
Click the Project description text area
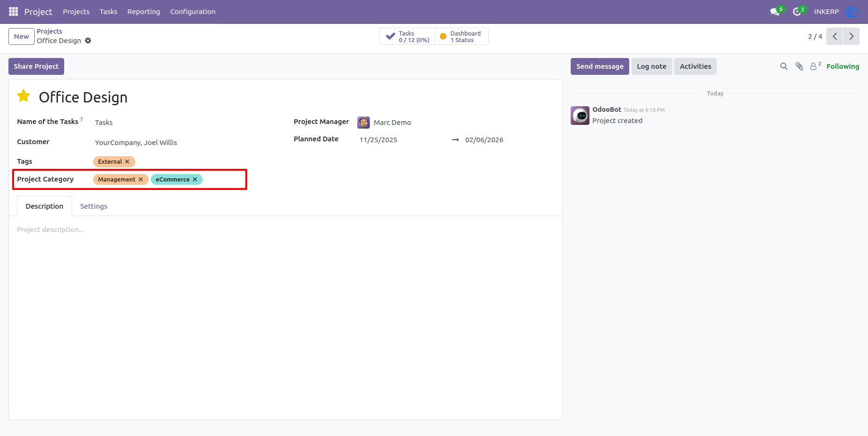tap(285, 230)
